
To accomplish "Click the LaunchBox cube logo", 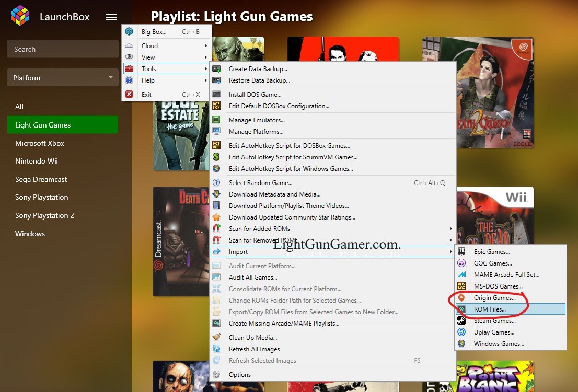I will [20, 16].
